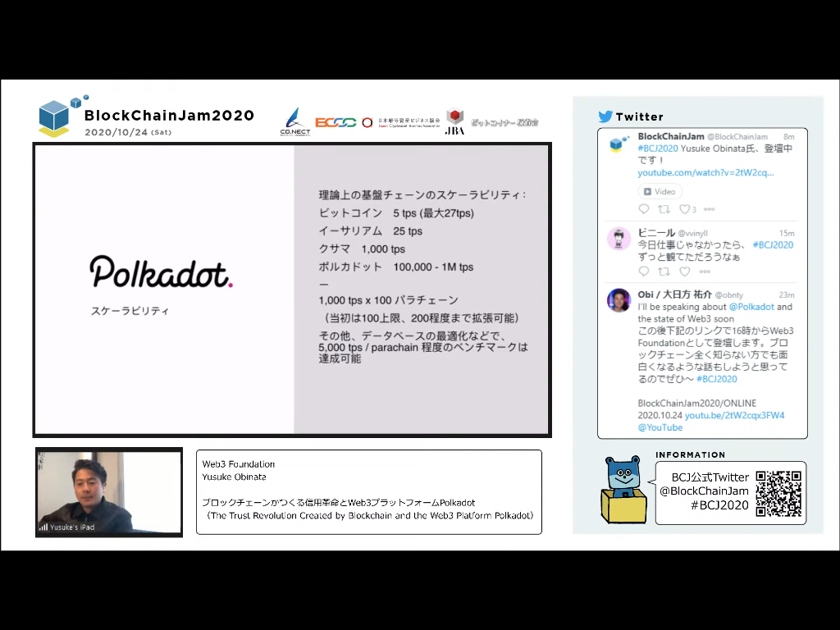Click the INFORMATION heading
The height and width of the screenshot is (630, 840).
[691, 454]
